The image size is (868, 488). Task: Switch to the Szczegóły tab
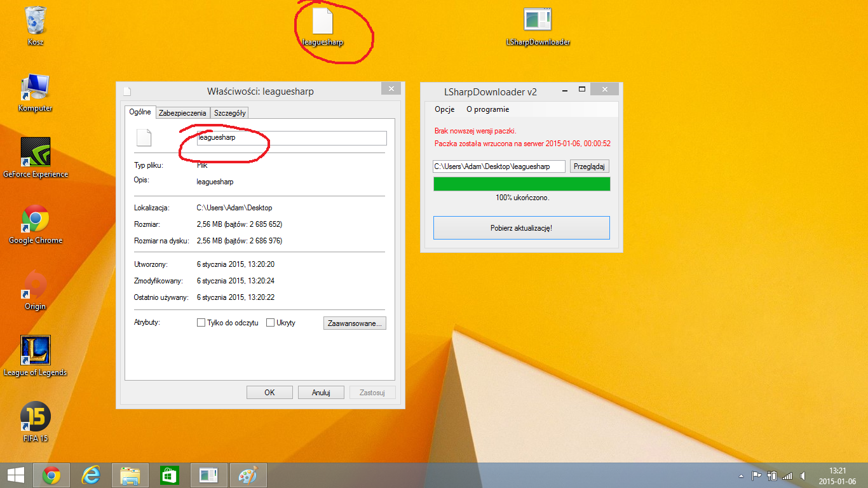(230, 112)
